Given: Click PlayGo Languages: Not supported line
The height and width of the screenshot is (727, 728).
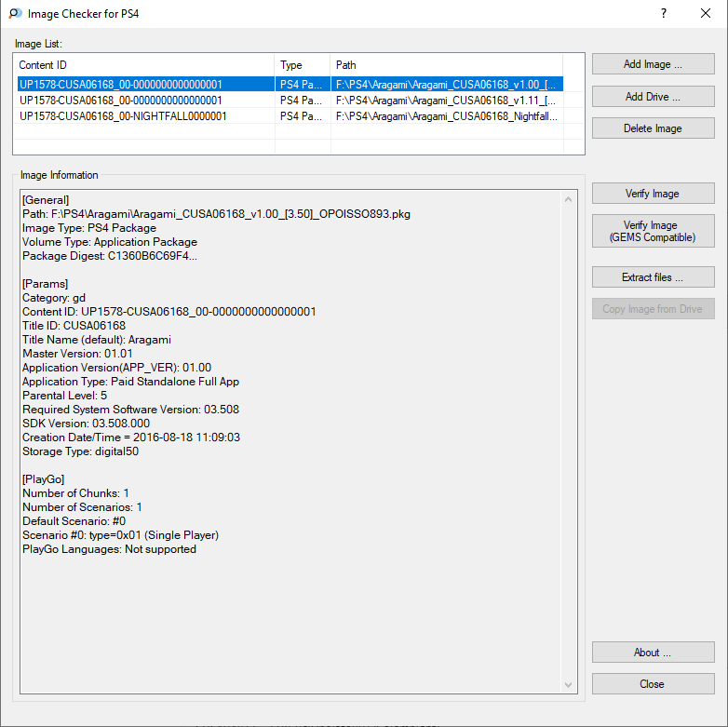Looking at the screenshot, I should click(110, 548).
